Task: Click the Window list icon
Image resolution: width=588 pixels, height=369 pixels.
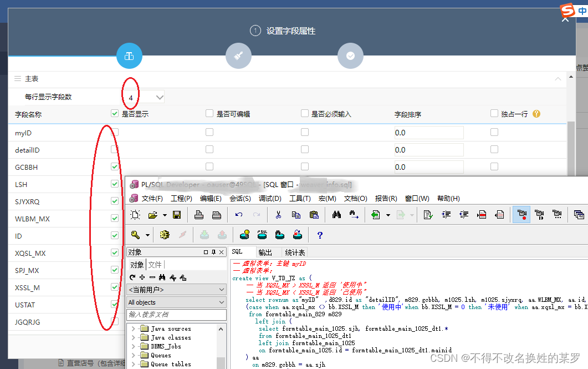Action: tap(579, 215)
